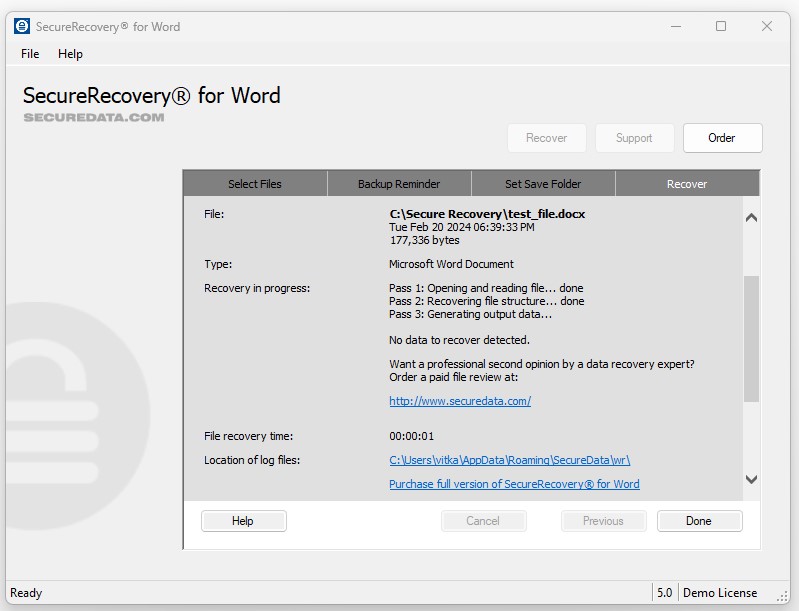Click the Previous button
The width and height of the screenshot is (799, 611).
(603, 521)
